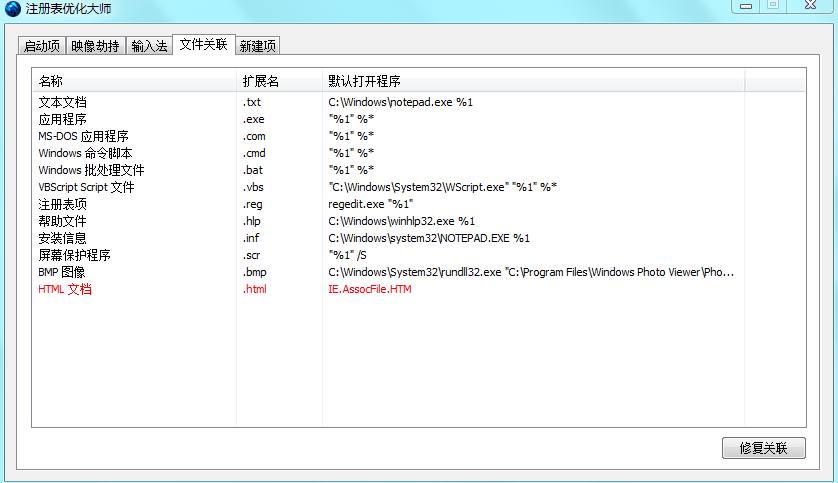This screenshot has height=483, width=838.
Task: Click the C:\Windows\notepad.exe %1 cell
Action: click(x=401, y=102)
